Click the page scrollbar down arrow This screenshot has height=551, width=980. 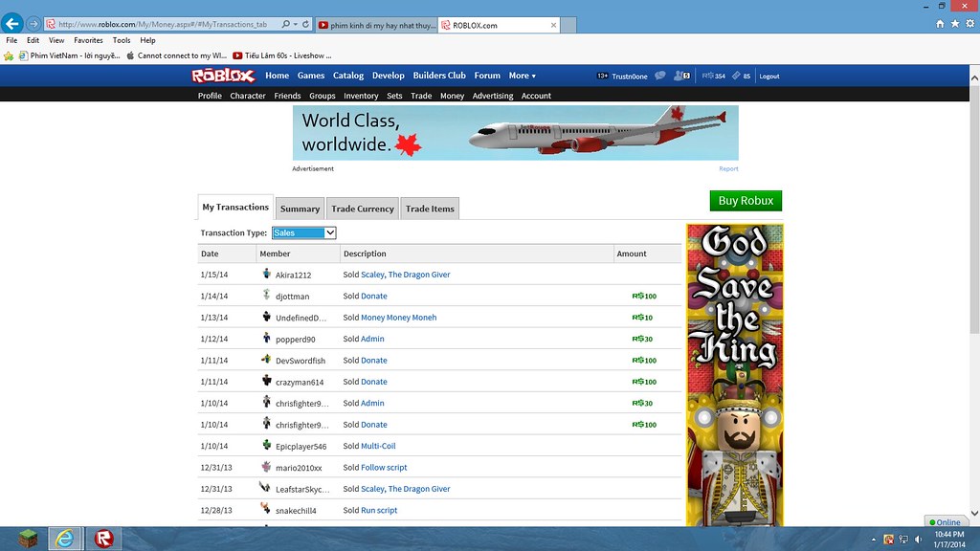coord(974,514)
